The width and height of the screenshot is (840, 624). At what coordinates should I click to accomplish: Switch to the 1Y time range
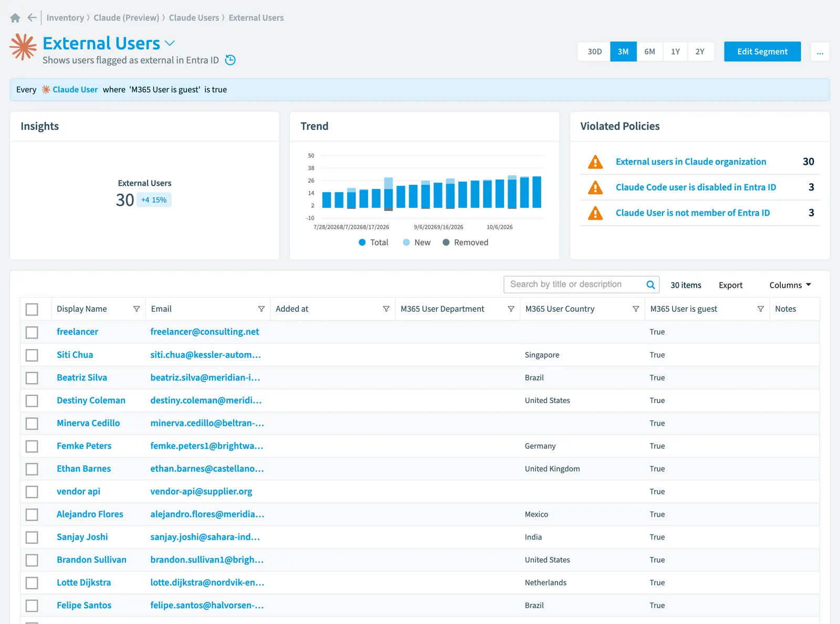click(675, 51)
